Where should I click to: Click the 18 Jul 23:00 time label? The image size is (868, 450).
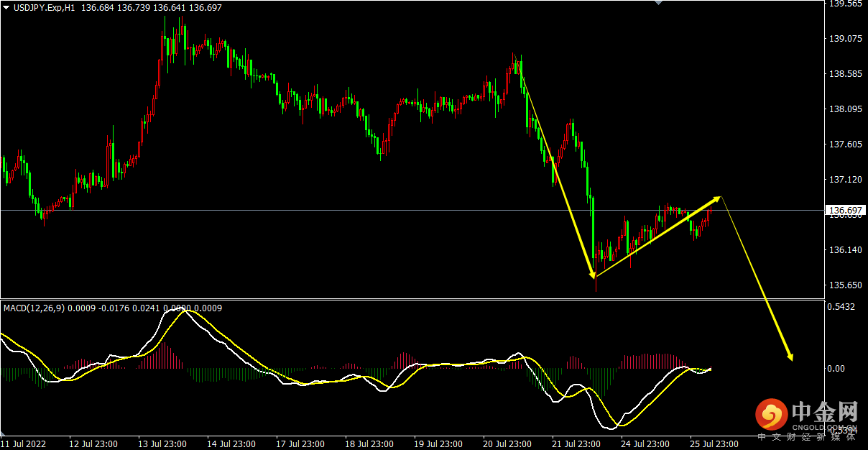[x=369, y=444]
